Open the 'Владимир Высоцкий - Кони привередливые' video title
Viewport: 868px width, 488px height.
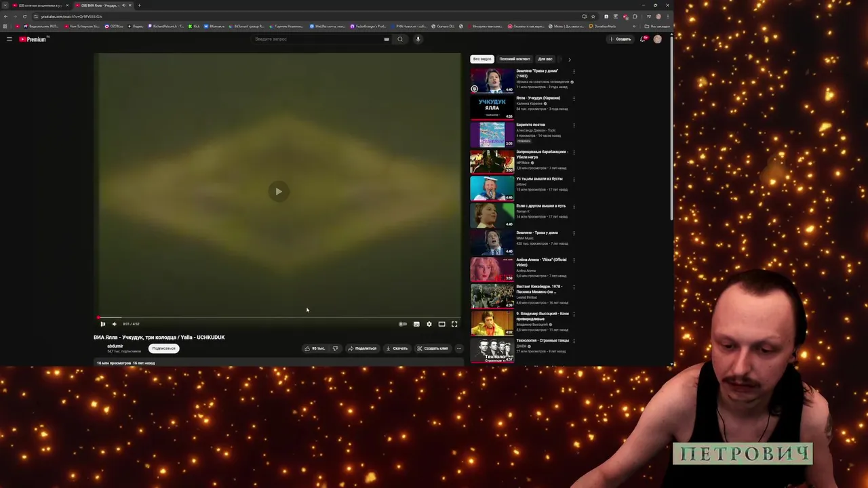click(542, 316)
